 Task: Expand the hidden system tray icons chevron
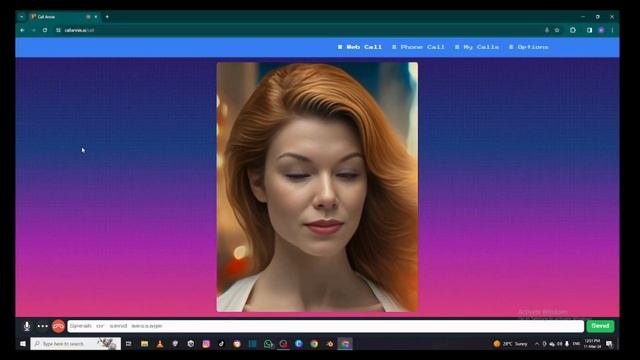click(x=537, y=344)
